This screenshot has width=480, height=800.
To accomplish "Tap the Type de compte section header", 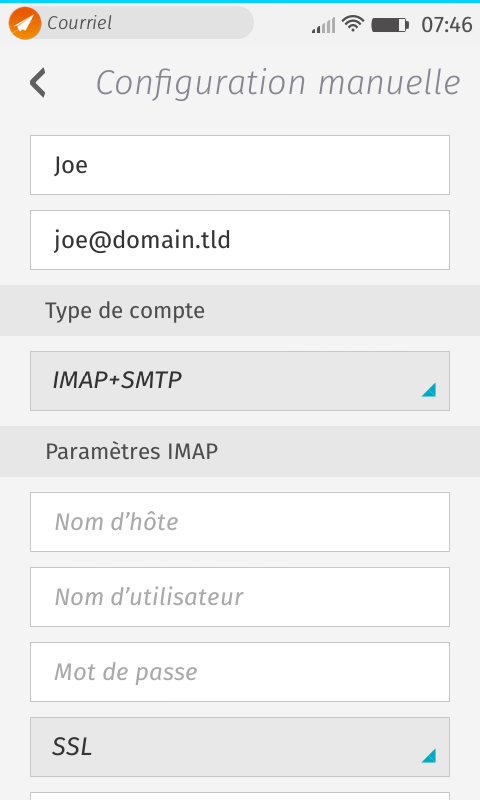I will 240,310.
